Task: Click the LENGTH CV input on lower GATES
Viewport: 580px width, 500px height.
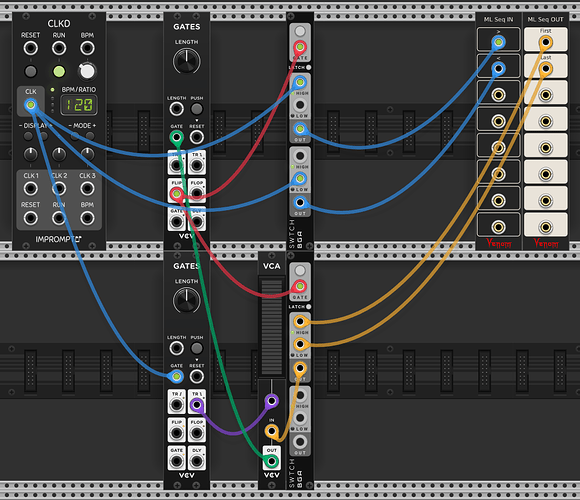Action: pyautogui.click(x=176, y=348)
